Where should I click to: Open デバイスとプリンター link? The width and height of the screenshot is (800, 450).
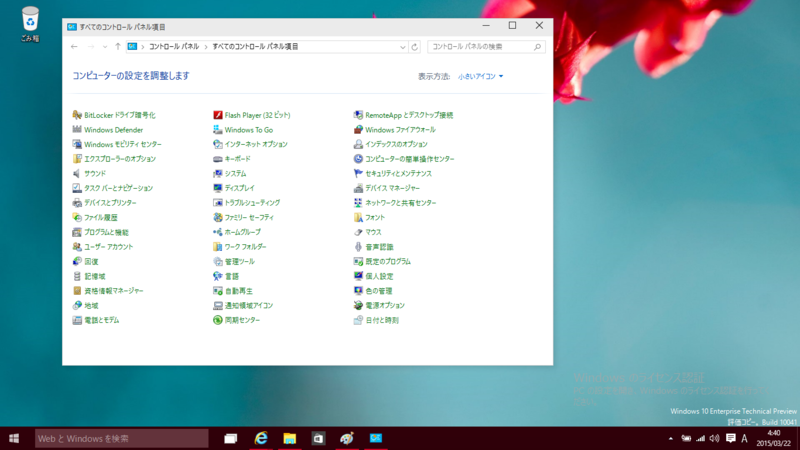tap(110, 203)
